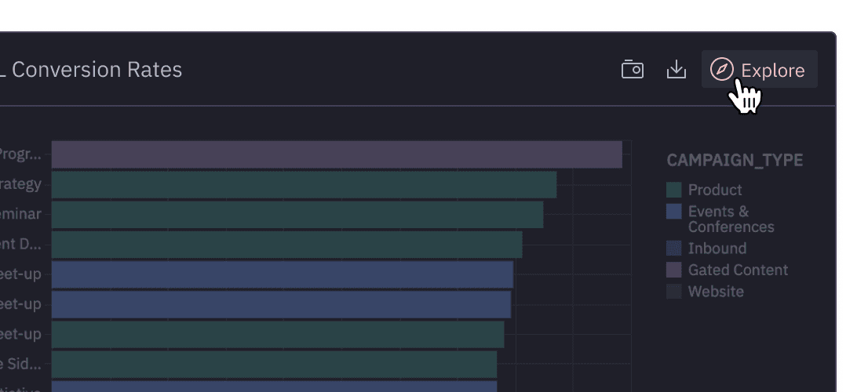Click the Inbound legend color square
This screenshot has height=392, width=868.
(673, 249)
